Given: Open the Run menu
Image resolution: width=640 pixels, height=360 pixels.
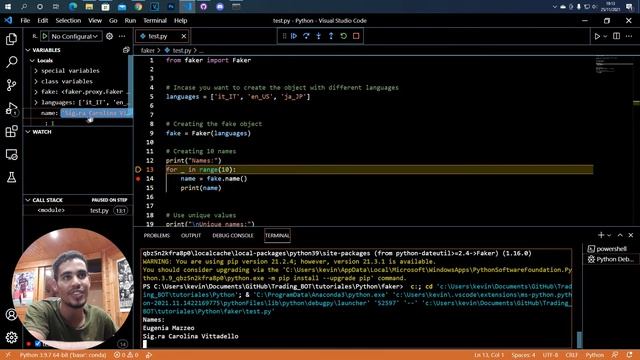Looking at the screenshot, I should click(130, 20).
